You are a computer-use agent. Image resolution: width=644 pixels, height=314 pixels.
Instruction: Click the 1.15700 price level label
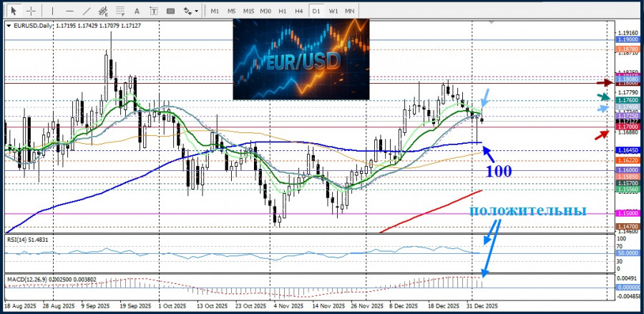[x=628, y=183]
